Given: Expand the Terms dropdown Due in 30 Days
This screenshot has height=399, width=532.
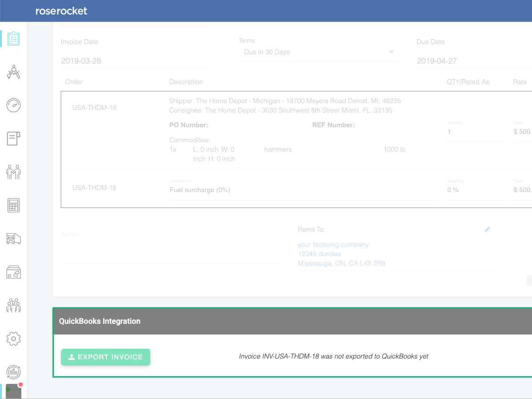Looking at the screenshot, I should (x=319, y=52).
